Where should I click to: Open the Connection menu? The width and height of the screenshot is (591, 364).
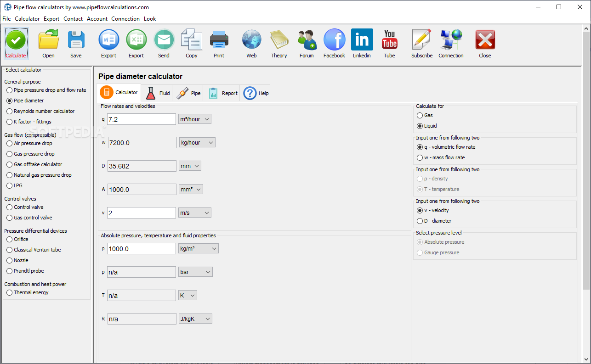(125, 19)
